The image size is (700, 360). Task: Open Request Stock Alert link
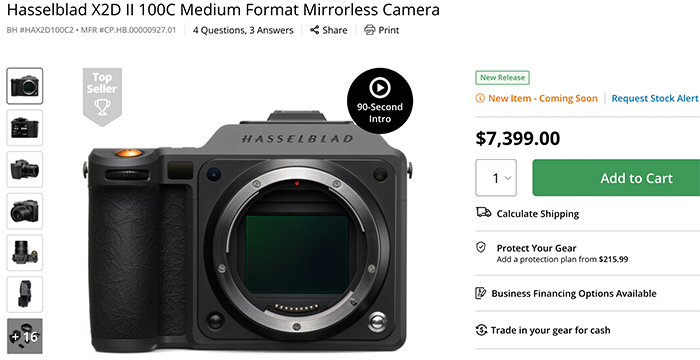click(x=654, y=98)
